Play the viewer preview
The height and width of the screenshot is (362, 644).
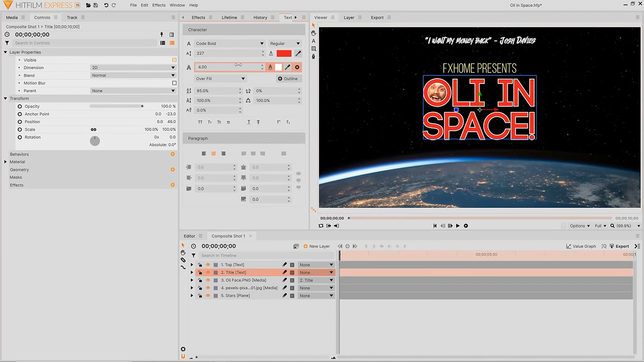click(457, 226)
